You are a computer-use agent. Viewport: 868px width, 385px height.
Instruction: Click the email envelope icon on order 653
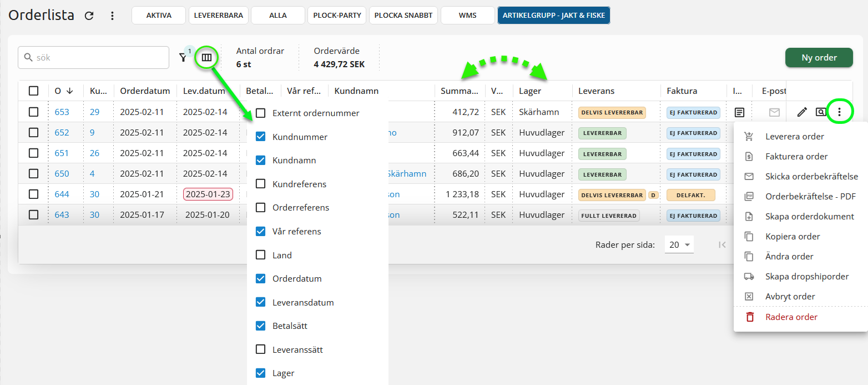774,112
